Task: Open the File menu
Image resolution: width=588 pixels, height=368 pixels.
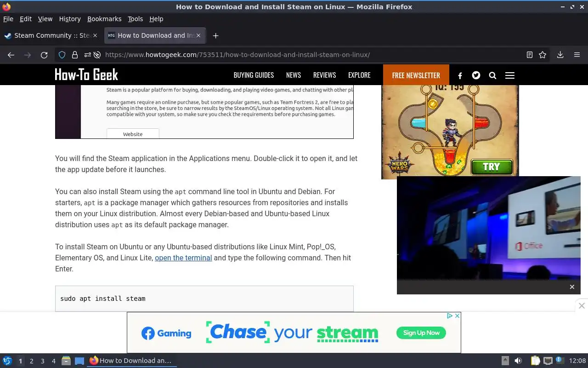Action: tap(8, 19)
